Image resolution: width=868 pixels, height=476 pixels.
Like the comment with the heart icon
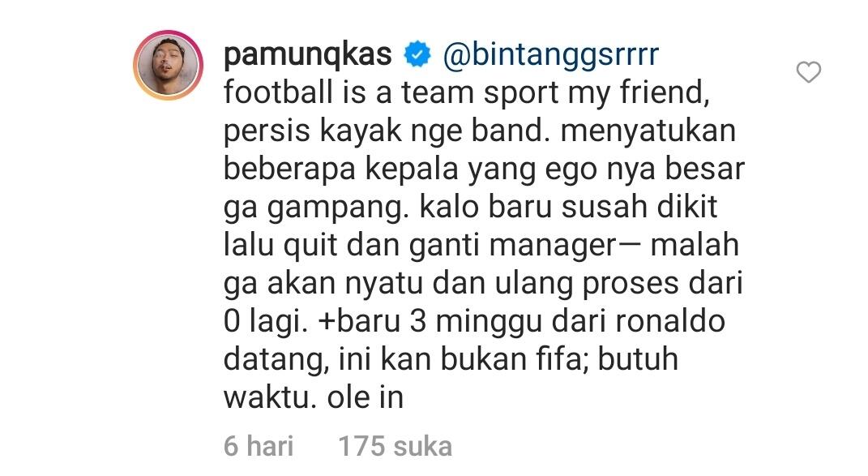[x=808, y=72]
